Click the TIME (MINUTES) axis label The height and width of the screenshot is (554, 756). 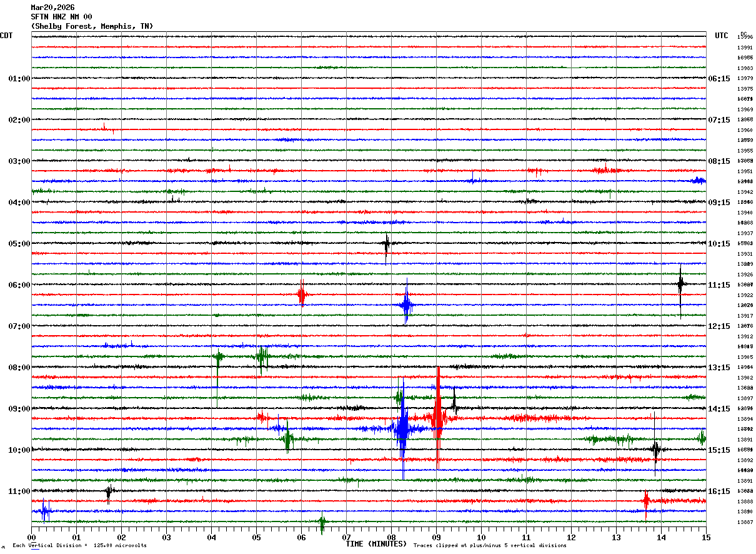[376, 544]
